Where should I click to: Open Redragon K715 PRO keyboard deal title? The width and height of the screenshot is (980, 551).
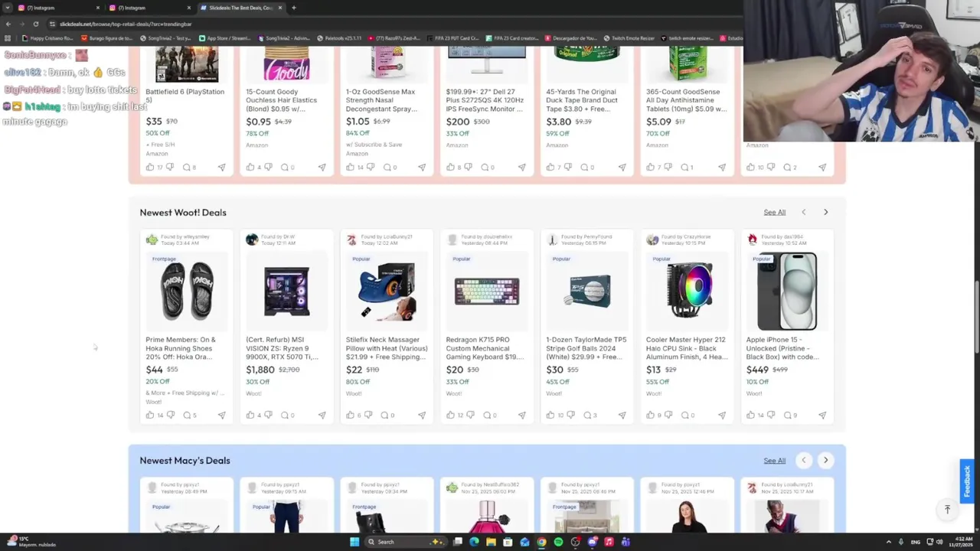[485, 348]
